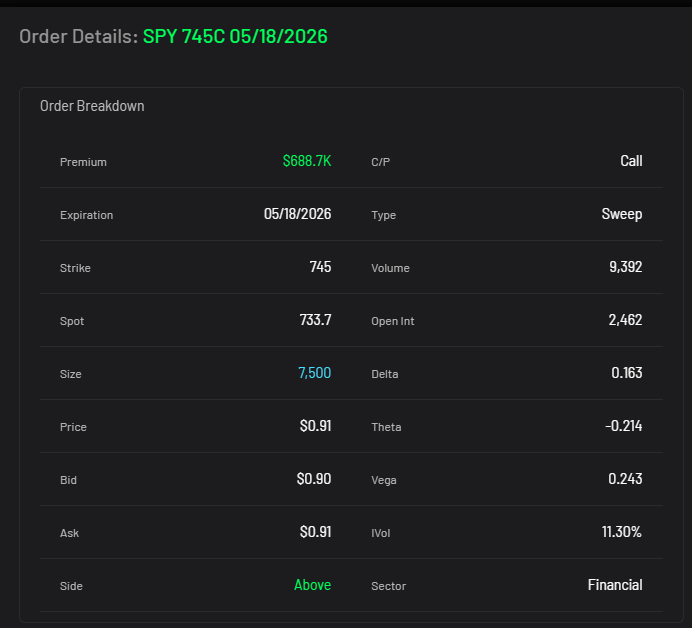
Task: Select the 05/18/2026 expiration value in table
Action: click(297, 214)
